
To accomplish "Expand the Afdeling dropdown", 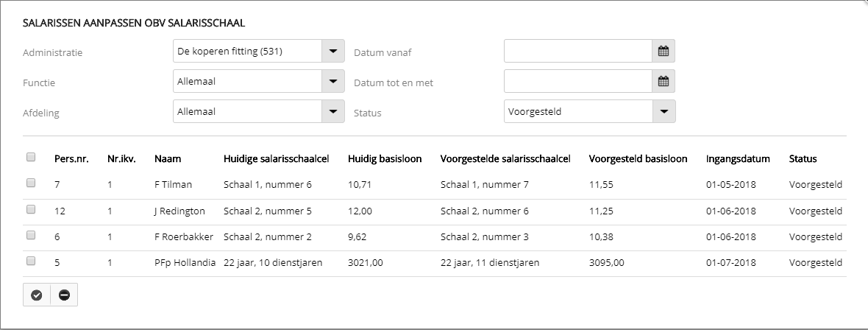I will point(332,112).
